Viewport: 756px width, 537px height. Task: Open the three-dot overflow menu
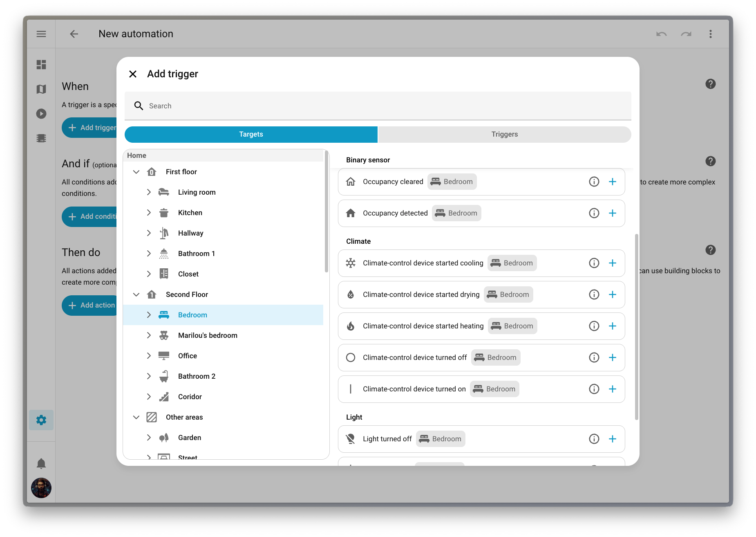711,34
